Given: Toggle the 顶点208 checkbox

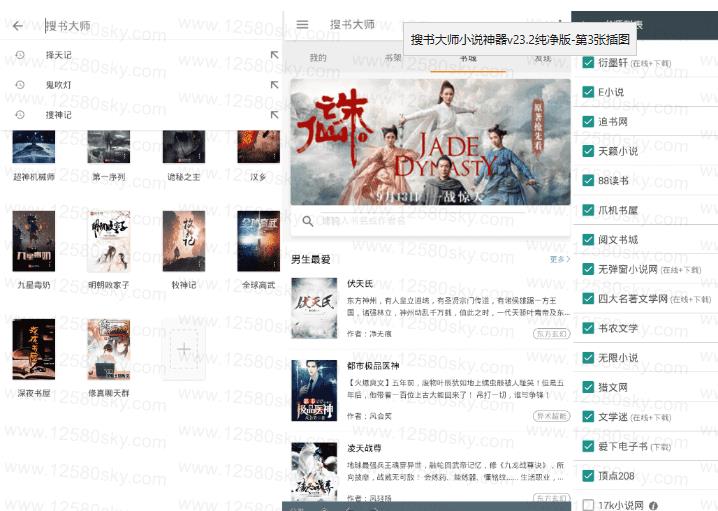Looking at the screenshot, I should (x=588, y=476).
